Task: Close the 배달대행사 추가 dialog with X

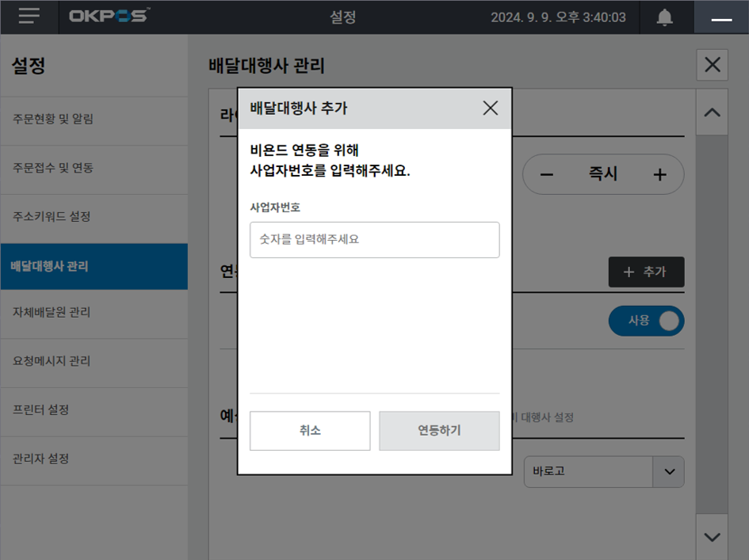Action: 491,109
